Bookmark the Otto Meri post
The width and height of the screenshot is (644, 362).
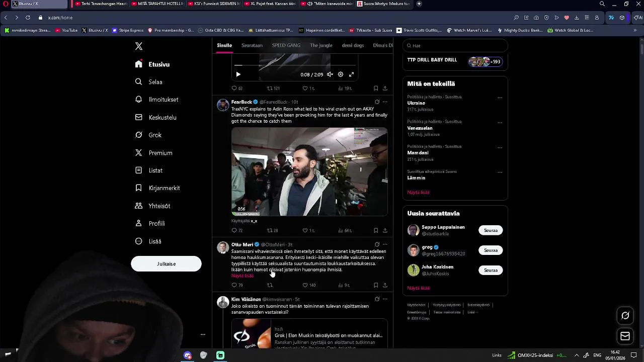(376, 285)
